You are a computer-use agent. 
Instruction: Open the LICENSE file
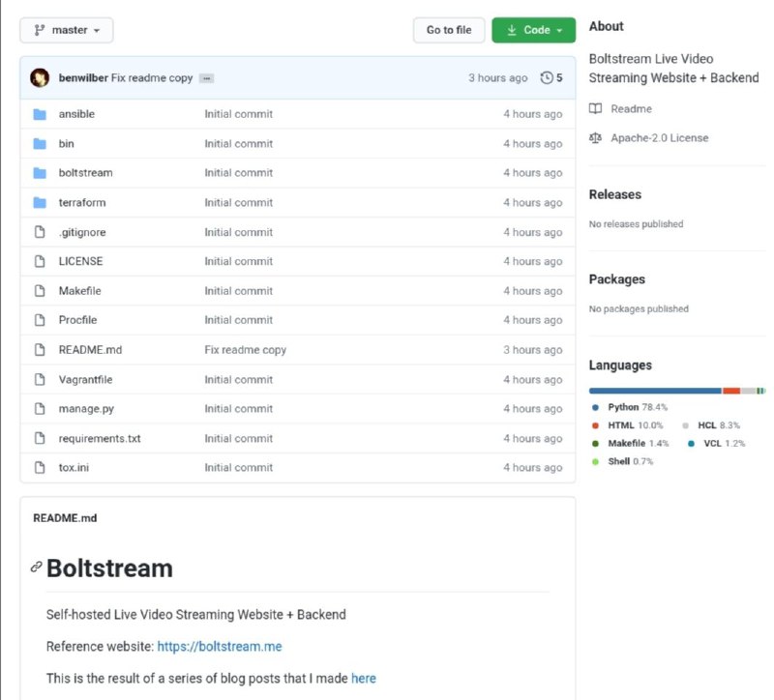[80, 261]
